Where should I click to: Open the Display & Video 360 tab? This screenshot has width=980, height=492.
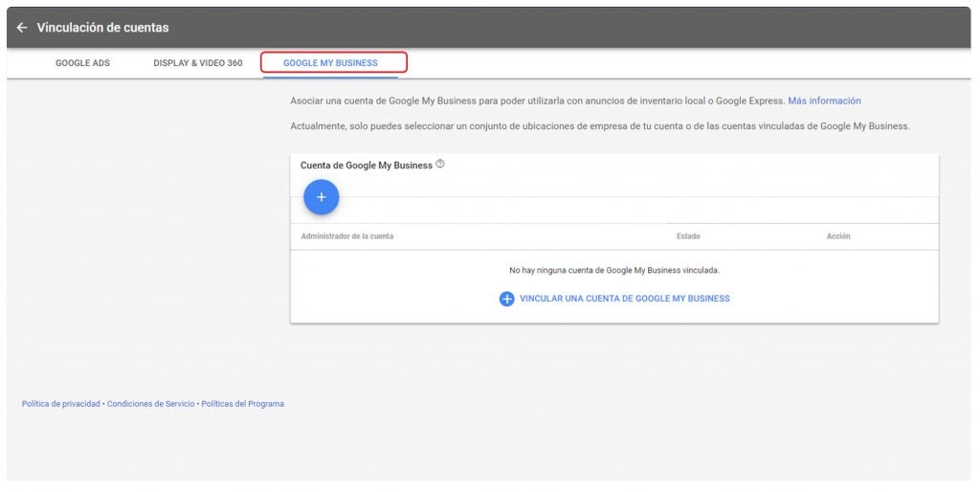[198, 63]
